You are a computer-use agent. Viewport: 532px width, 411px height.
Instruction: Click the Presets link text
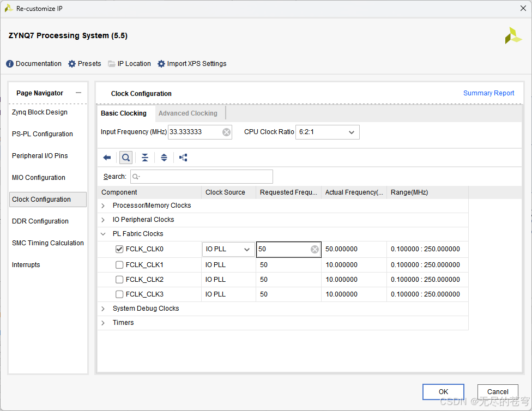coord(89,64)
